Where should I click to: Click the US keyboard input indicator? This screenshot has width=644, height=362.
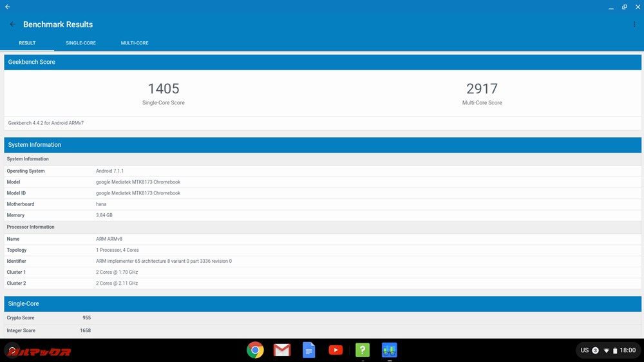(x=585, y=350)
